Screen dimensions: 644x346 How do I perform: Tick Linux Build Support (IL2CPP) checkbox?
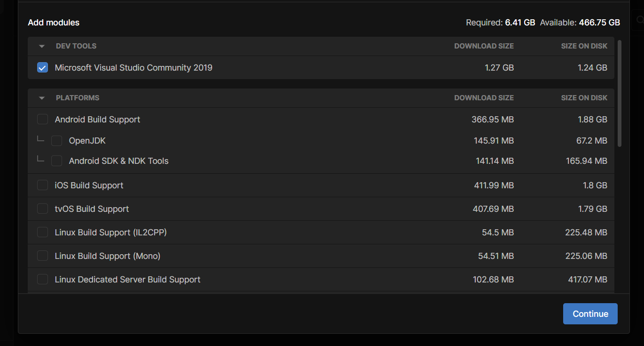[42, 233]
